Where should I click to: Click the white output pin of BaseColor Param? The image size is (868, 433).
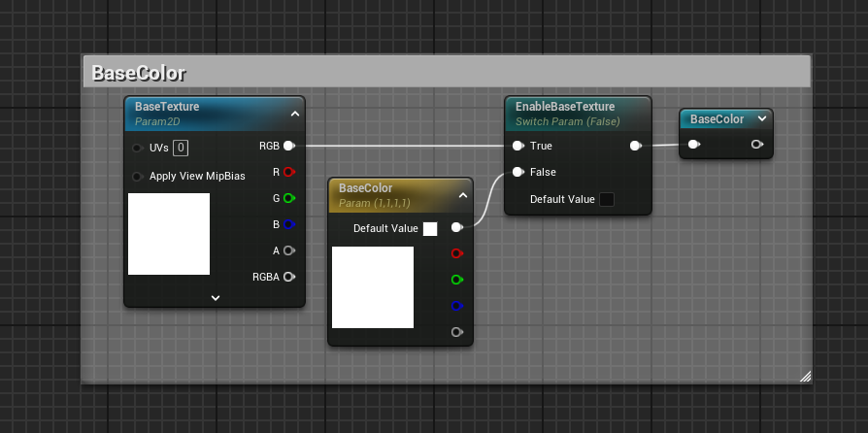456,227
